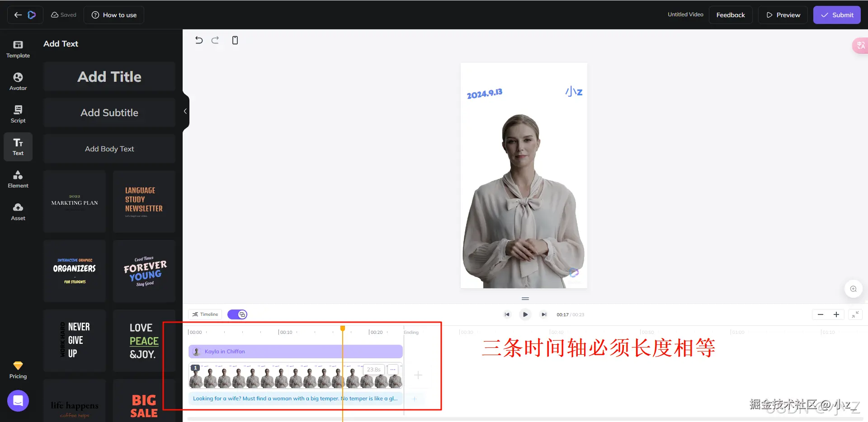Switch to the Template tab

(x=18, y=48)
